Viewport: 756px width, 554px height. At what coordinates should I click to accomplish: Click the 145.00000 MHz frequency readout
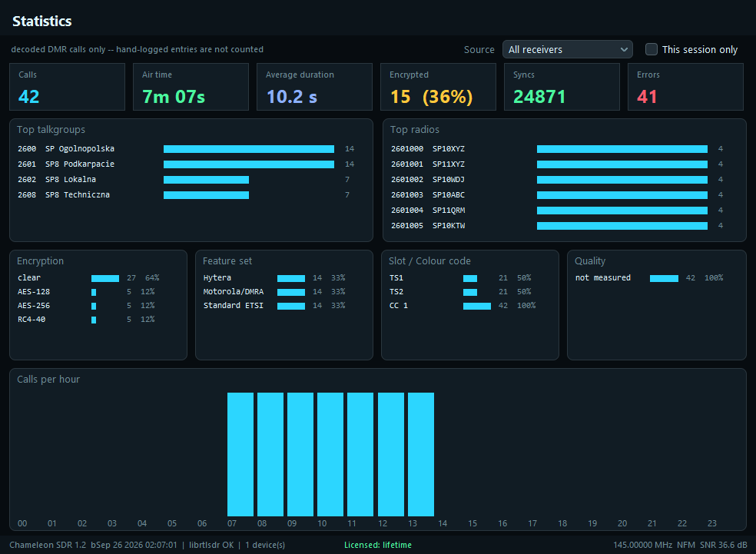coord(643,545)
